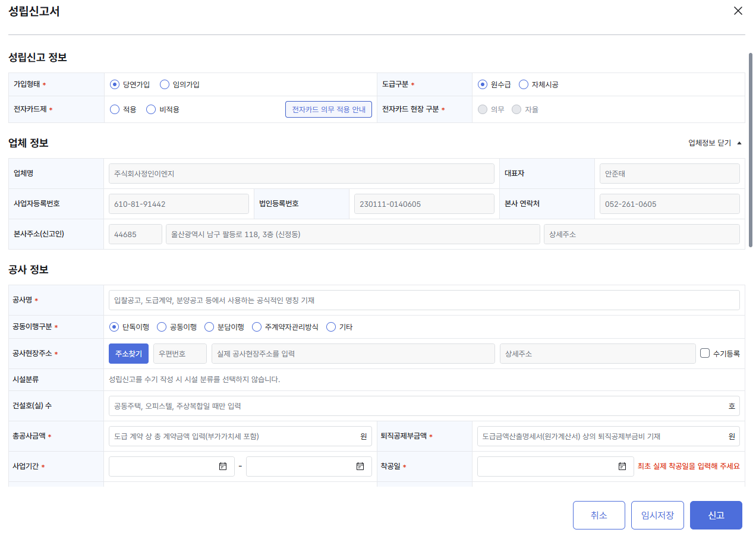This screenshot has width=756, height=539.
Task: Click head office address 울산광역시 남구 field
Action: click(353, 234)
